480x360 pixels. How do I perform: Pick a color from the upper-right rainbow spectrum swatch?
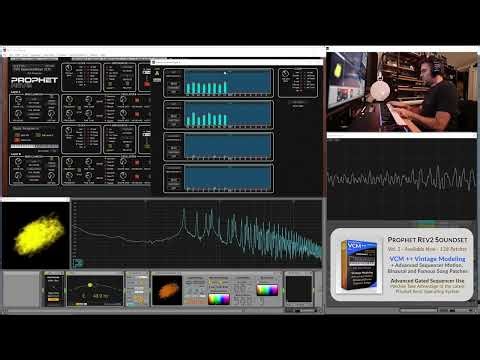pos(267,290)
